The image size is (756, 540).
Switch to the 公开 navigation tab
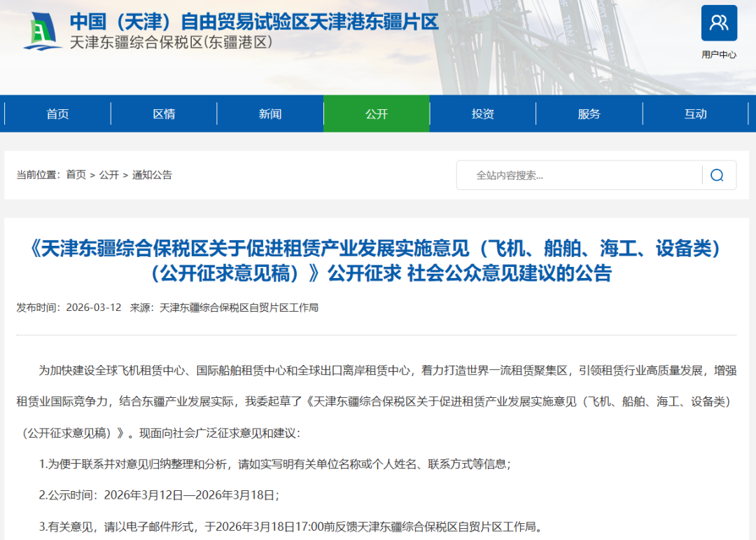click(376, 113)
